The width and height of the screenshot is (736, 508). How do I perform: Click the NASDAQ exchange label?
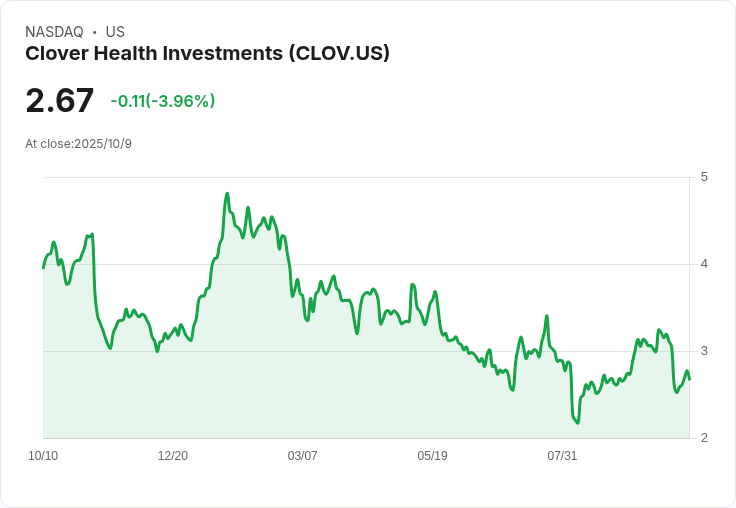pyautogui.click(x=54, y=32)
